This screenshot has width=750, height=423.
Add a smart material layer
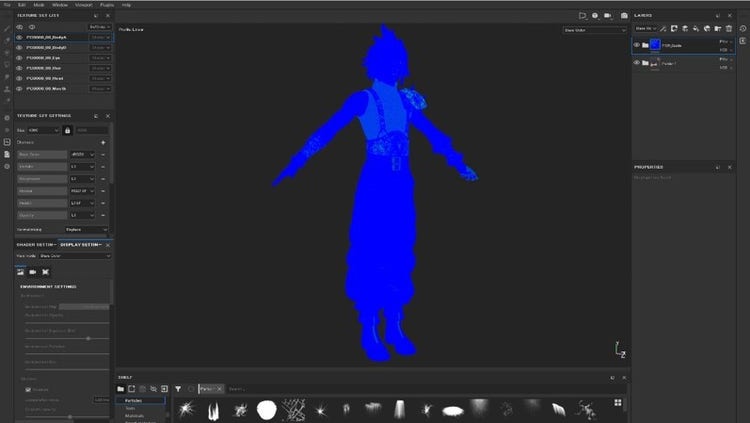707,29
